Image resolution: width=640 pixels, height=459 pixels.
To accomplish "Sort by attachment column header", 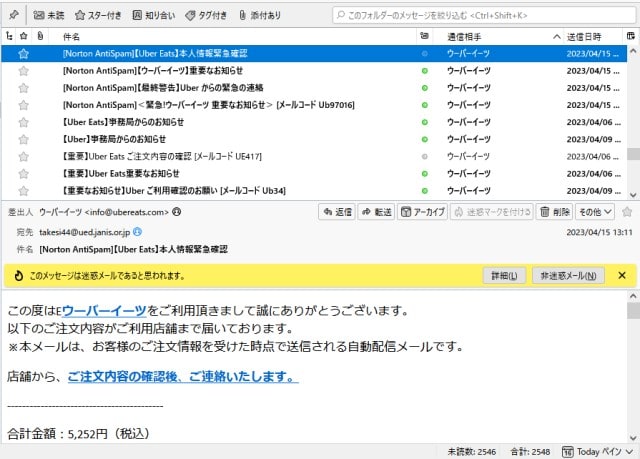I will pos(40,36).
